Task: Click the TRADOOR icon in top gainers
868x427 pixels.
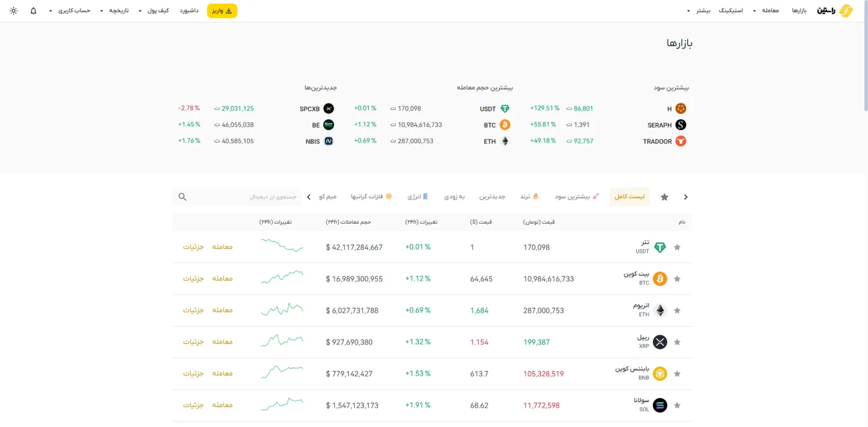Action: (x=681, y=141)
